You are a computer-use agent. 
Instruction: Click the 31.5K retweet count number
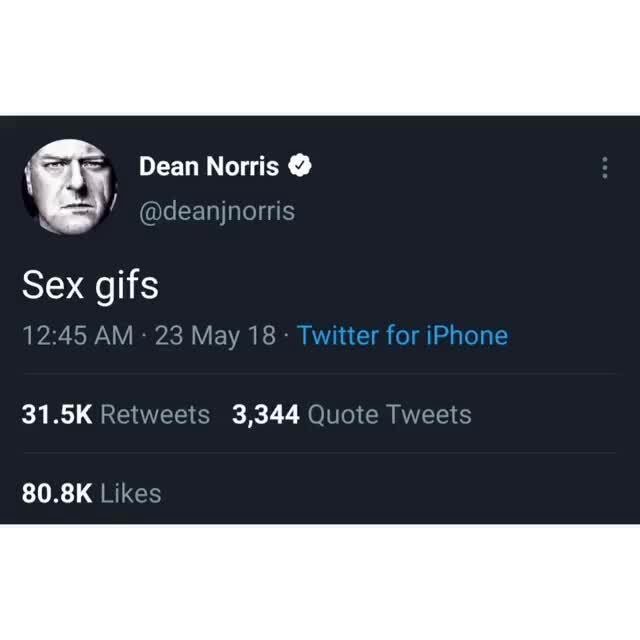(57, 415)
